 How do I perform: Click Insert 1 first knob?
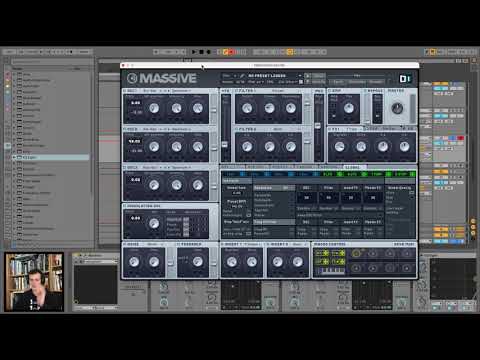click(x=232, y=262)
